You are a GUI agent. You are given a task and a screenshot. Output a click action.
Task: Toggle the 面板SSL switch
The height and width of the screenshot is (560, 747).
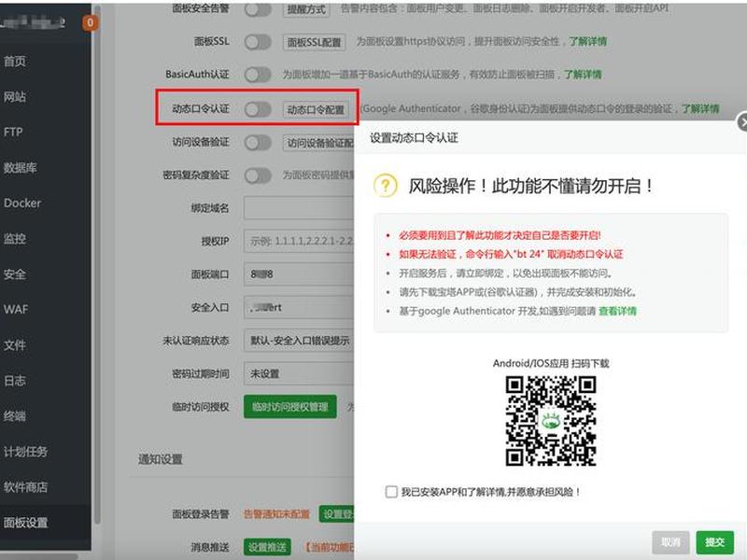(258, 42)
